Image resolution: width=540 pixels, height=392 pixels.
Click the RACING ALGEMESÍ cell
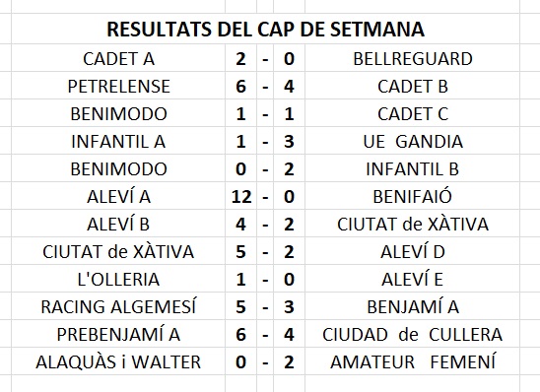click(x=118, y=306)
